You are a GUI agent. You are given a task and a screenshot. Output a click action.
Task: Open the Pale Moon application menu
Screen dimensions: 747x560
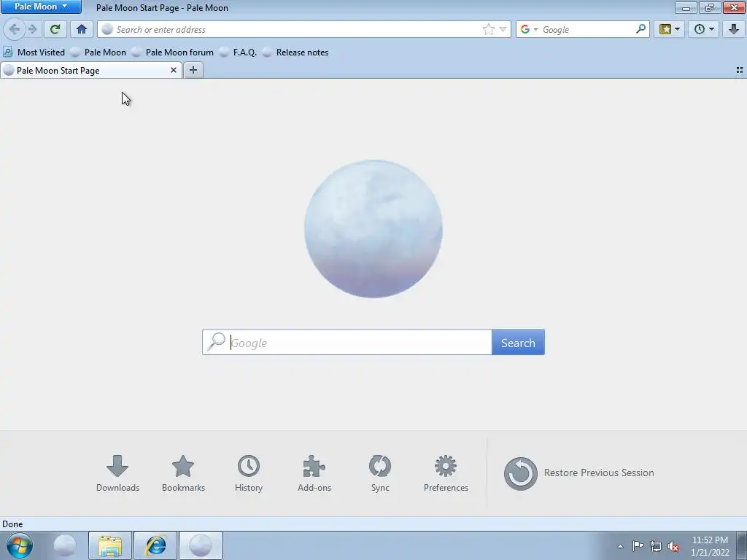(x=41, y=7)
